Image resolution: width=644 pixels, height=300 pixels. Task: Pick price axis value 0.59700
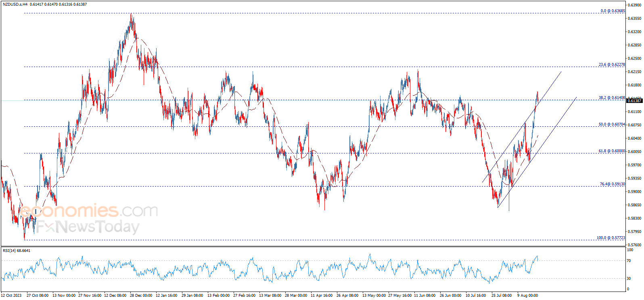tap(634, 165)
